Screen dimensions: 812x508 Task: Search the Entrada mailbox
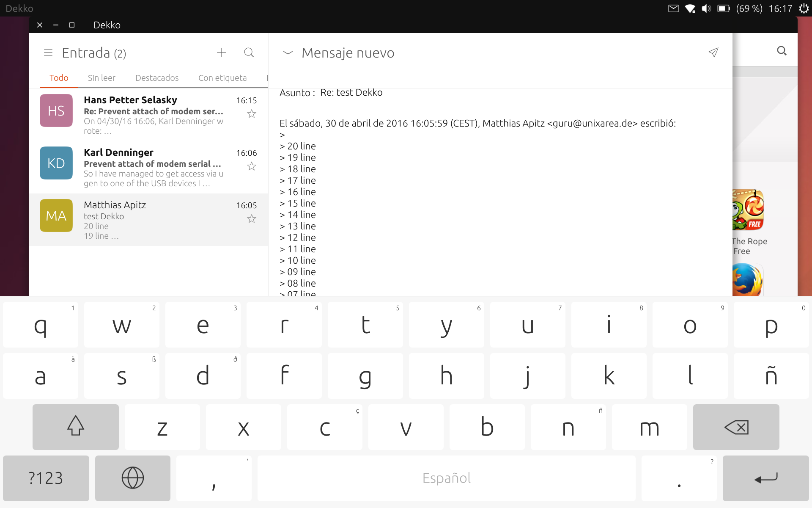point(249,52)
